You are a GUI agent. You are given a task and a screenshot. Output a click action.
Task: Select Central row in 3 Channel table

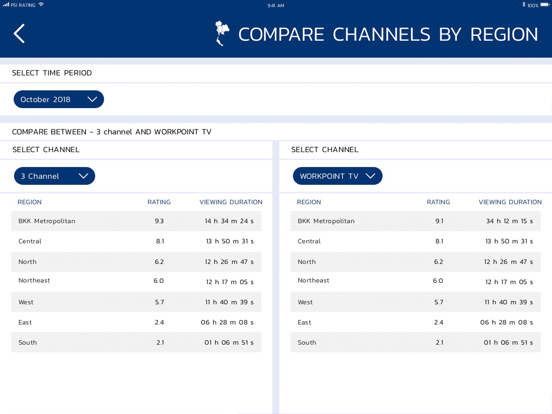pyautogui.click(x=136, y=241)
